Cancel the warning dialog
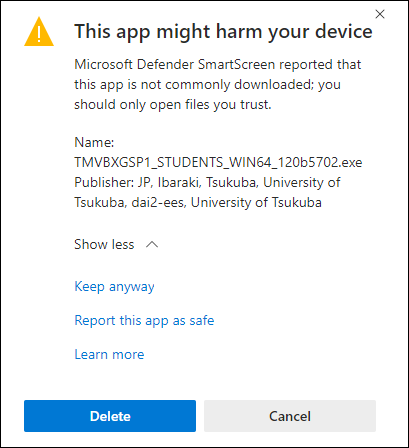Image resolution: width=409 pixels, height=448 pixels. 290,416
